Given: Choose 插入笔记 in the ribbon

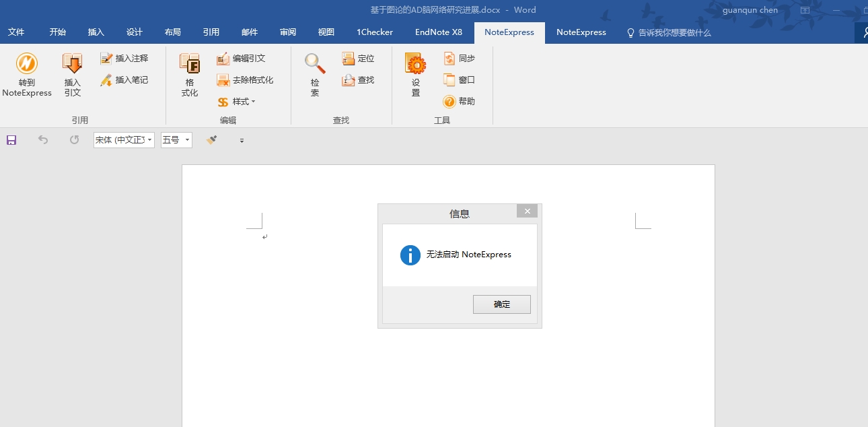Looking at the screenshot, I should [x=124, y=80].
